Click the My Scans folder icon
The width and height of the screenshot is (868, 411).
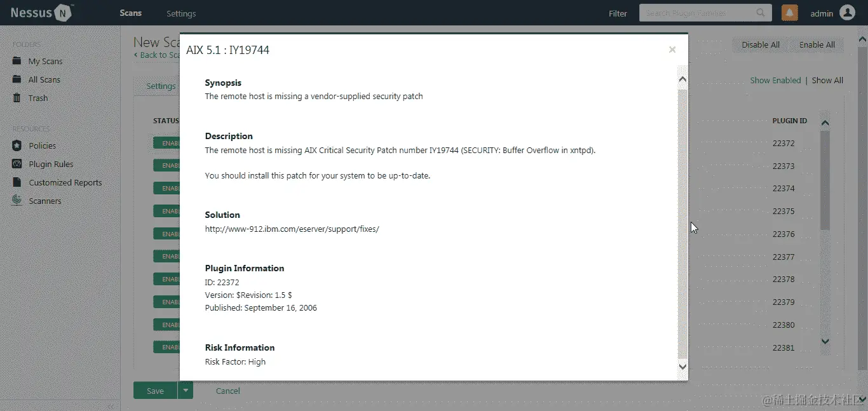17,61
